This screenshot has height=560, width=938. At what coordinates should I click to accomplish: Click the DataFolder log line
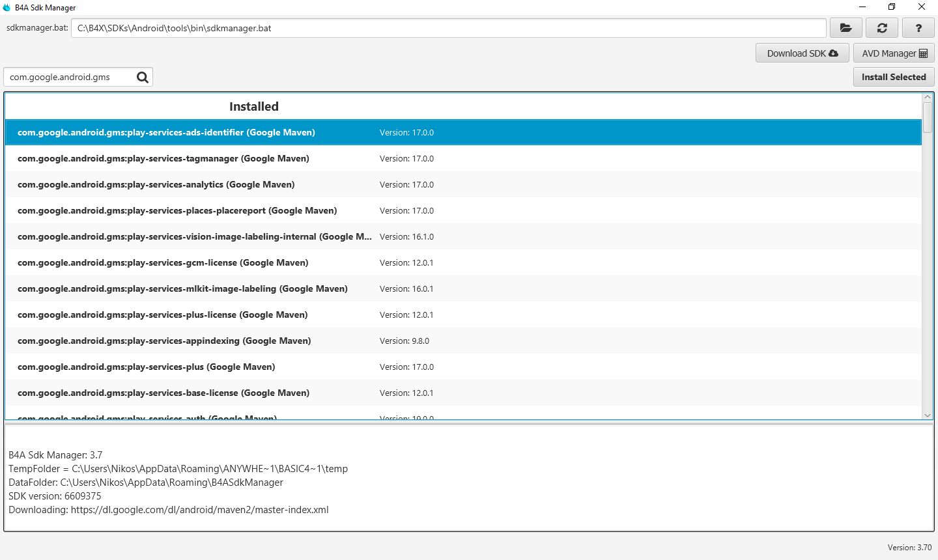pos(146,483)
